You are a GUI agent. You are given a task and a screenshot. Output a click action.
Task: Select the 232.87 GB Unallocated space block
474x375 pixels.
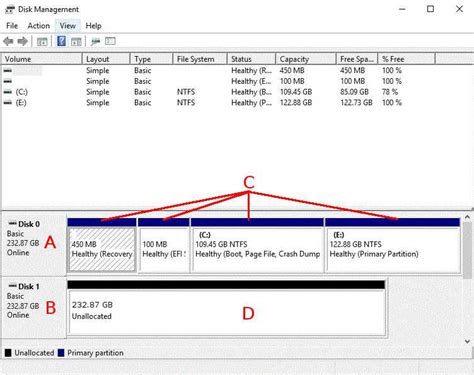pos(226,308)
